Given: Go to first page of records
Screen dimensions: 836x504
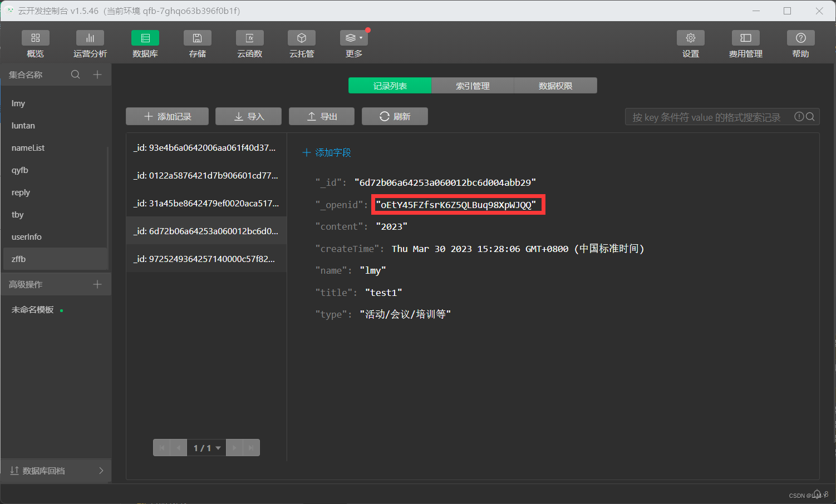Looking at the screenshot, I should 162,448.
